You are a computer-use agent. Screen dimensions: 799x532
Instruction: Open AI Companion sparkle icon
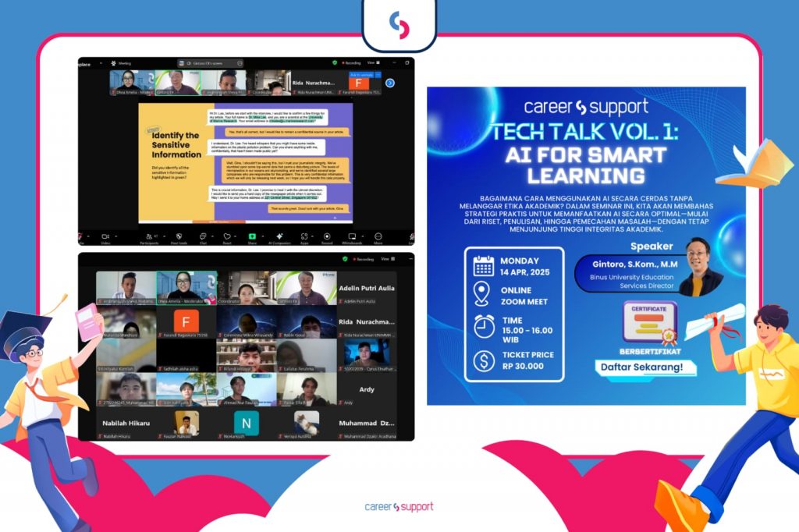279,236
